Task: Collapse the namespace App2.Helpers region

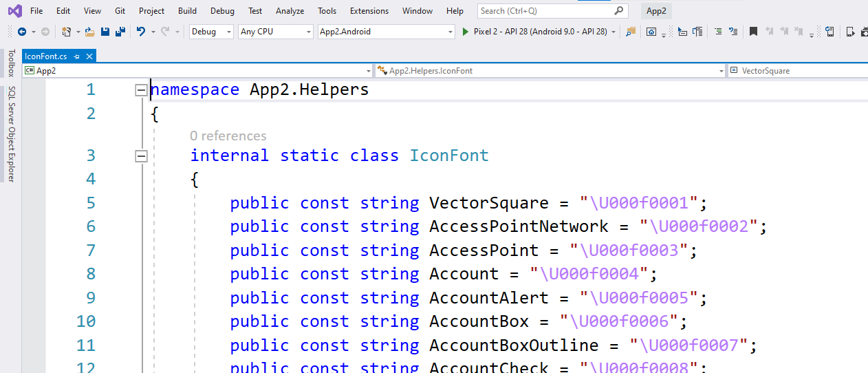Action: click(x=141, y=89)
